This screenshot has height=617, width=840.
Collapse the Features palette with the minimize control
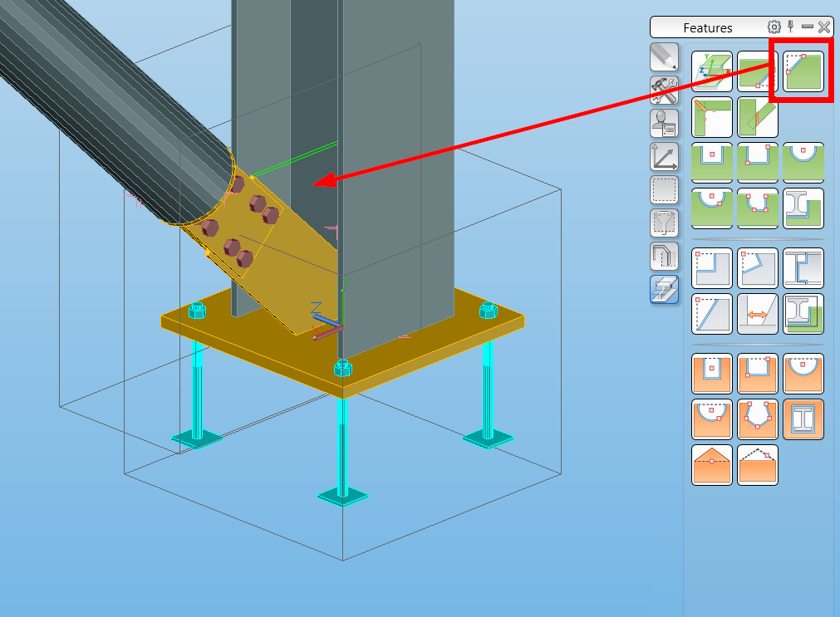point(809,27)
